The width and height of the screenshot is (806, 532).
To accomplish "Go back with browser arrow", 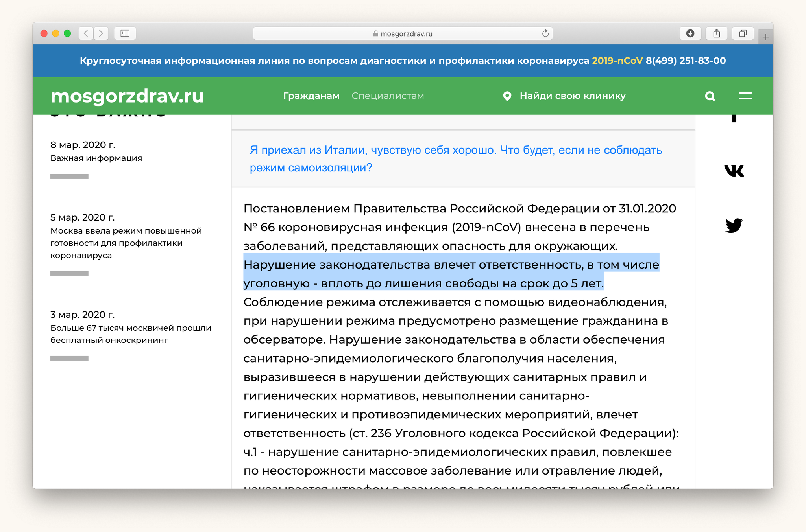I will click(86, 33).
